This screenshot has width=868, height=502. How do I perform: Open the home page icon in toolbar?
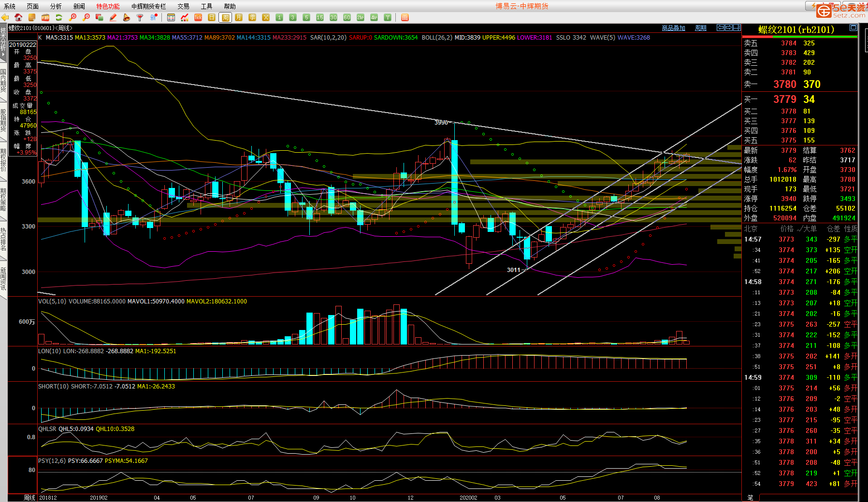tap(18, 17)
